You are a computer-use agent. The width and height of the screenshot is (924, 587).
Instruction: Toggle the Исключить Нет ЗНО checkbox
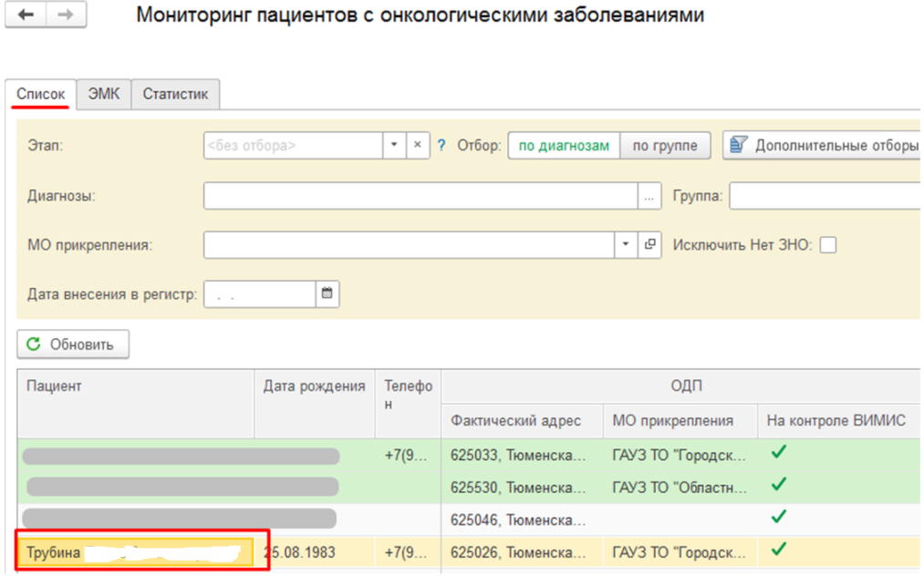(828, 244)
